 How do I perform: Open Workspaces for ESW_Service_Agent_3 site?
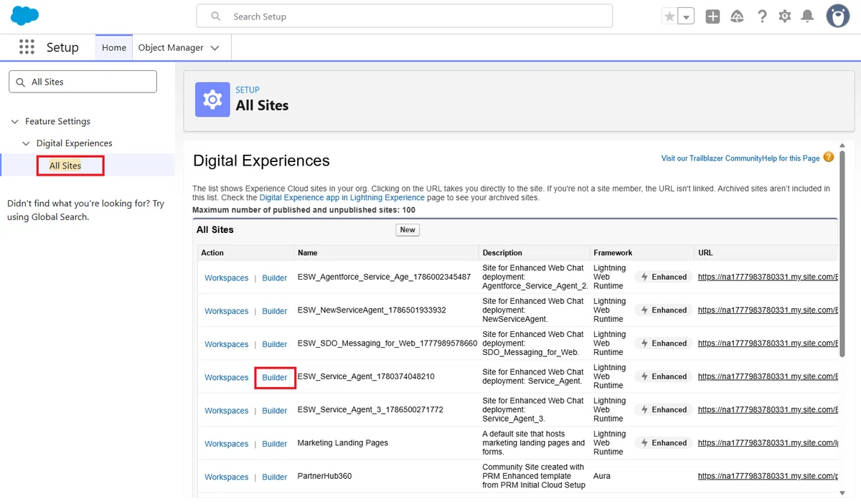pyautogui.click(x=226, y=411)
